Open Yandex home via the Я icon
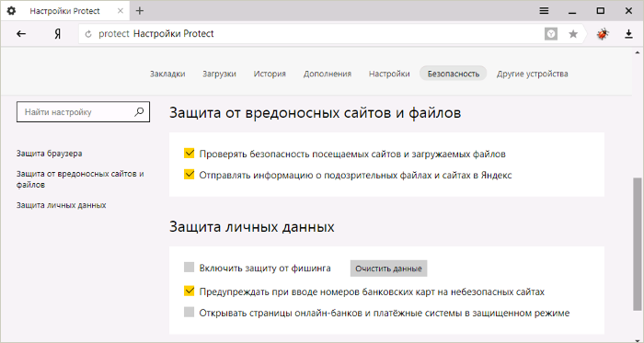This screenshot has width=644, height=343. point(57,34)
